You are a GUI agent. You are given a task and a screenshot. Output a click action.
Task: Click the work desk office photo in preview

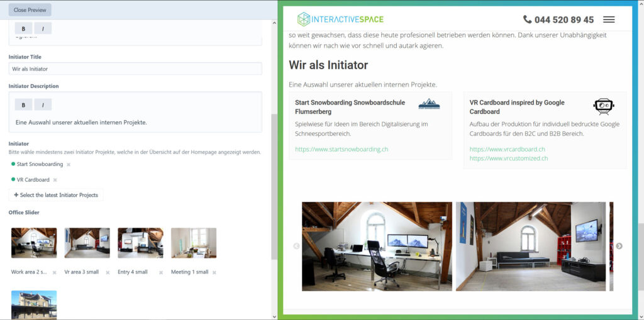[377, 246]
